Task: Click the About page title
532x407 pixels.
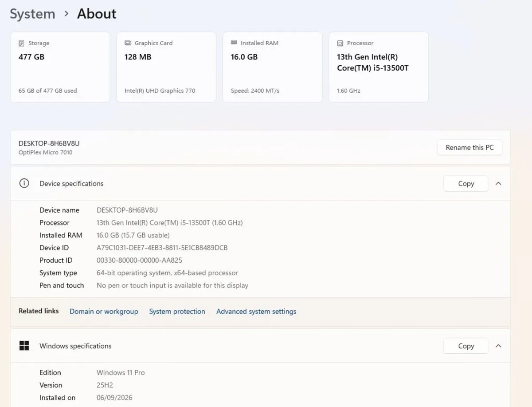Action: (x=97, y=14)
